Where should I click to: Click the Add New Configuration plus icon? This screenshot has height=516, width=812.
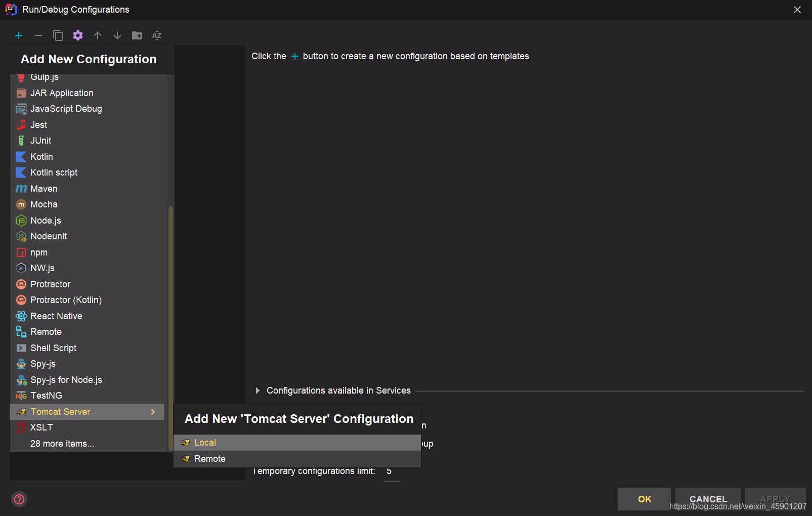tap(19, 35)
